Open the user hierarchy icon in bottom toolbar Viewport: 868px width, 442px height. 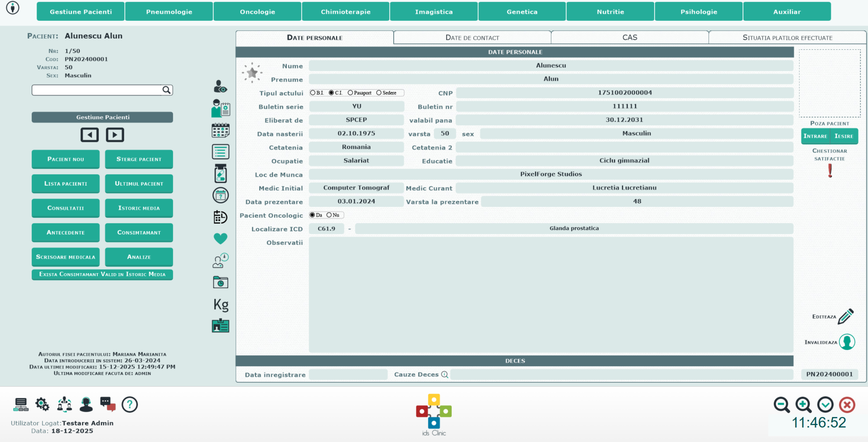(64, 404)
